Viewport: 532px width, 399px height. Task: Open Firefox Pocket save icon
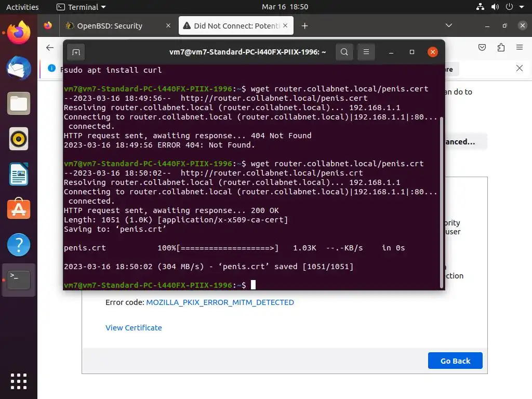(x=482, y=47)
